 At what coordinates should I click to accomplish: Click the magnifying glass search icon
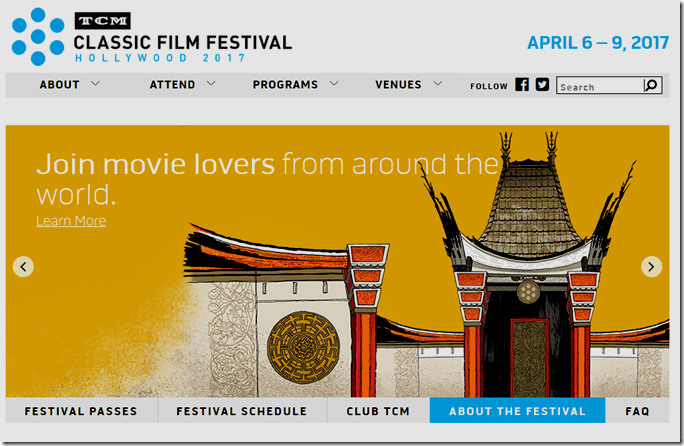click(651, 86)
